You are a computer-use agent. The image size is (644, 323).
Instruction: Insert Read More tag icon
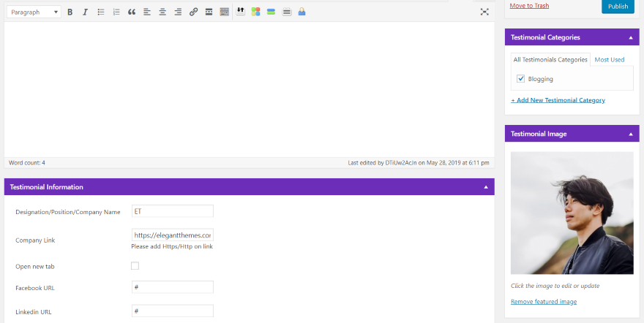tap(209, 12)
